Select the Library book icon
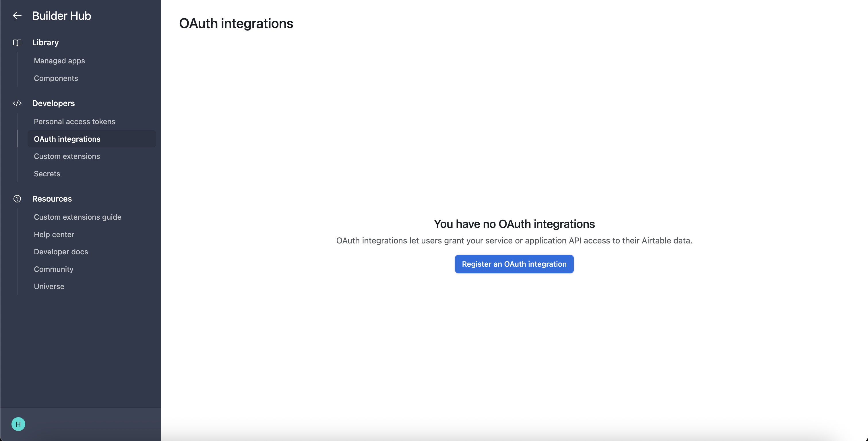The image size is (868, 441). (x=17, y=42)
